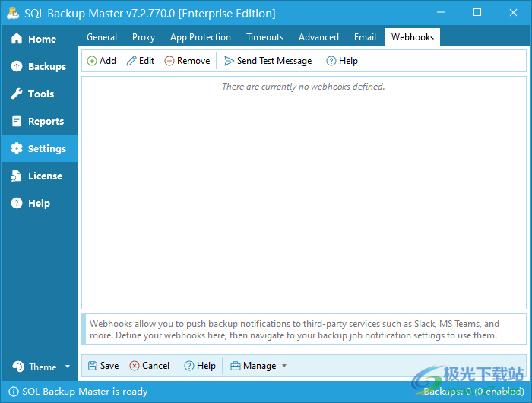This screenshot has width=532, height=403.
Task: Click the Tools wrench icon
Action: pos(16,94)
